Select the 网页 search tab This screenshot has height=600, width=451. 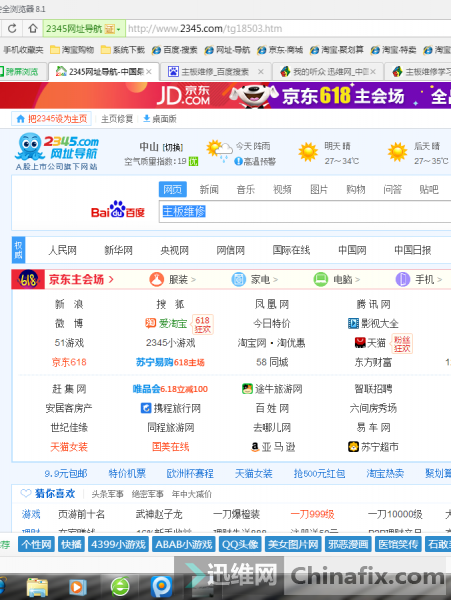pyautogui.click(x=173, y=189)
